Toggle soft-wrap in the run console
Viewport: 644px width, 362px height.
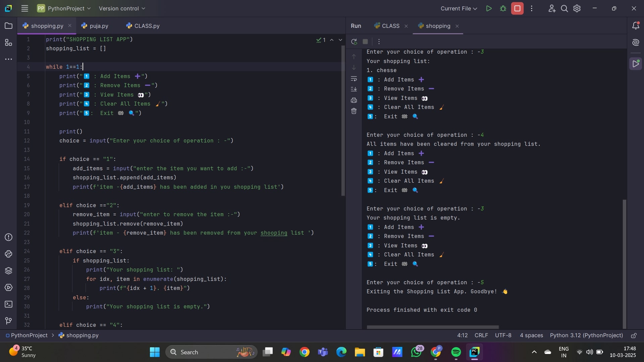(x=354, y=79)
